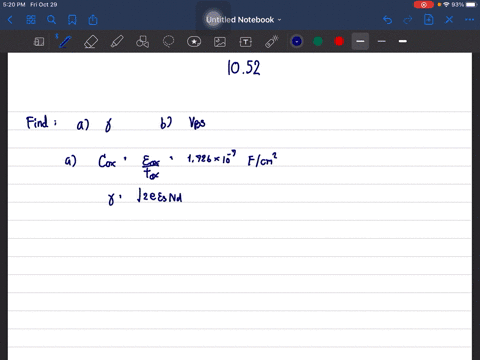Select the Shapes tool
This screenshot has height=360, width=480.
[x=142, y=42]
